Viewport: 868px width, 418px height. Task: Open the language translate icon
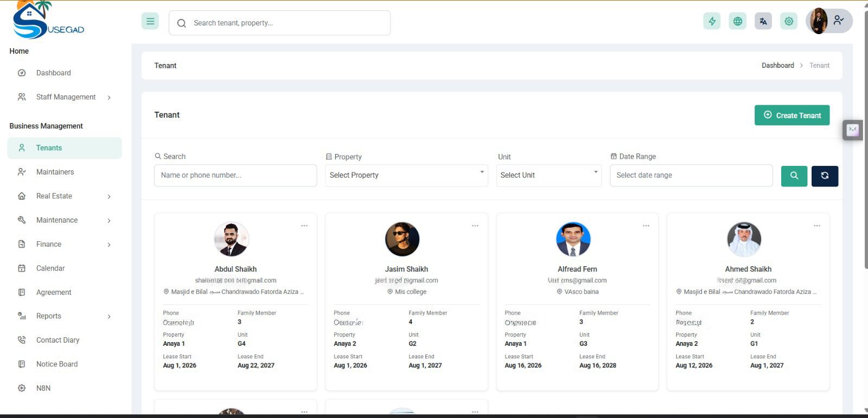[763, 21]
